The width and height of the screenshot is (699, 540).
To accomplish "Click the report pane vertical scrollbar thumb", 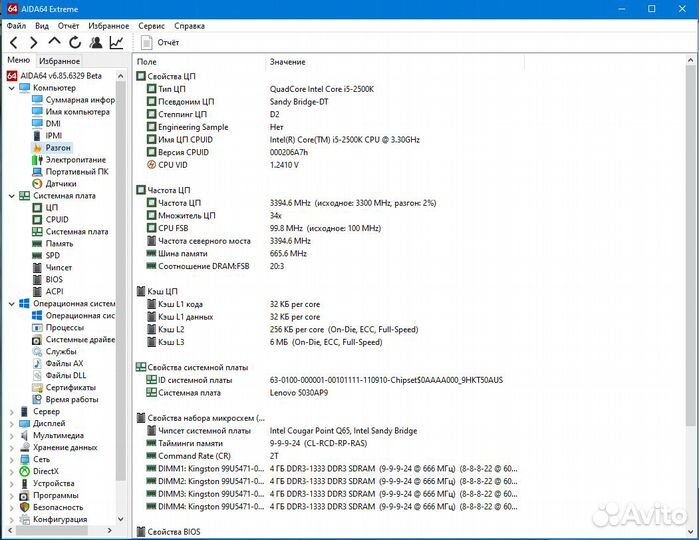I will (690, 244).
